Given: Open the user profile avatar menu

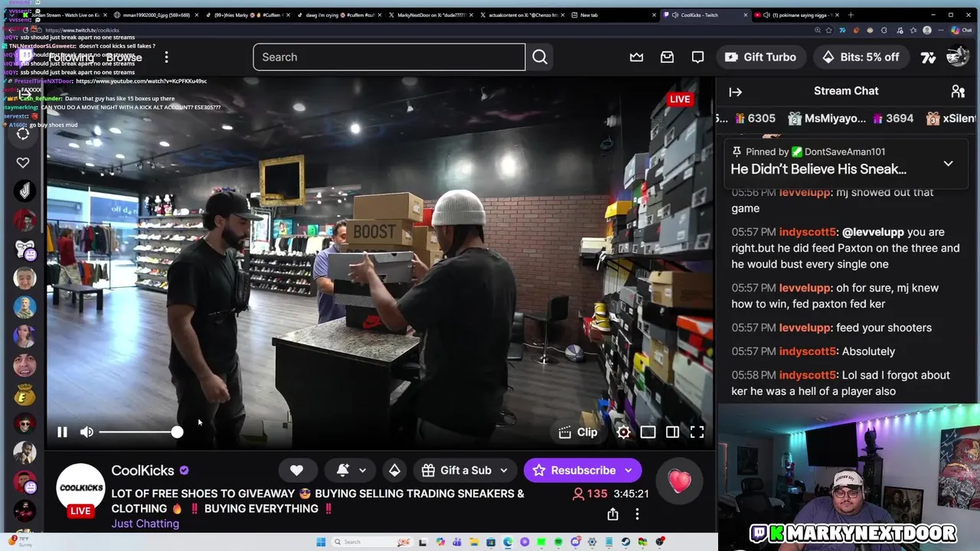Looking at the screenshot, I should pos(957,57).
